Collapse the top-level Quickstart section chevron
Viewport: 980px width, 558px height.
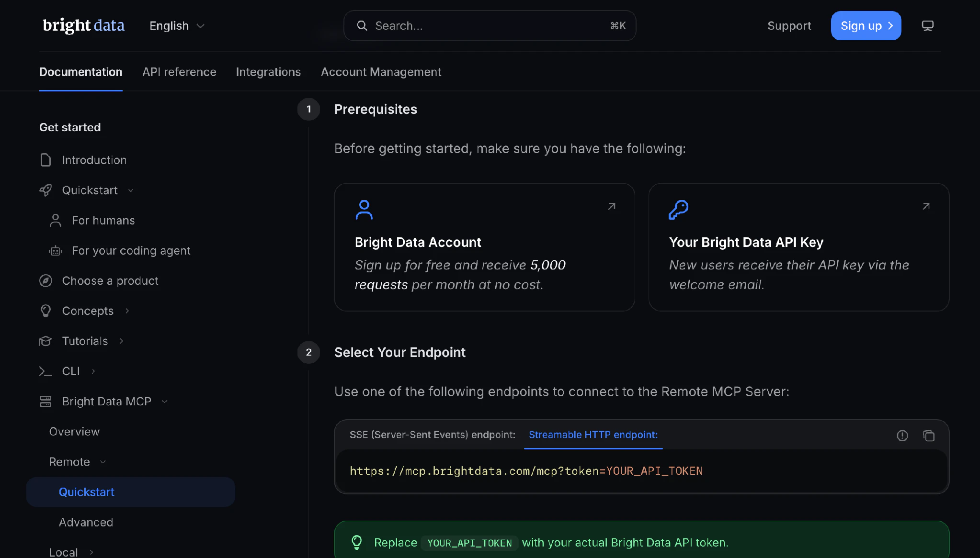click(131, 190)
